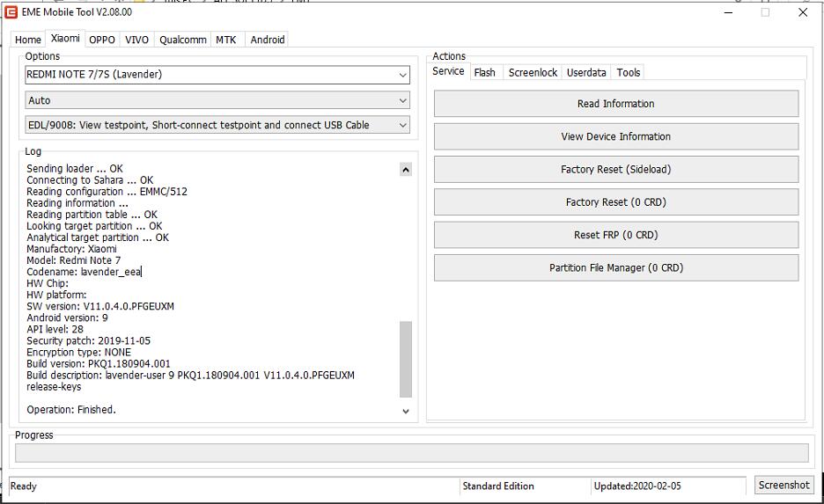This screenshot has height=504, width=824.
Task: Click the log scrollbar up arrow
Action: pyautogui.click(x=406, y=170)
